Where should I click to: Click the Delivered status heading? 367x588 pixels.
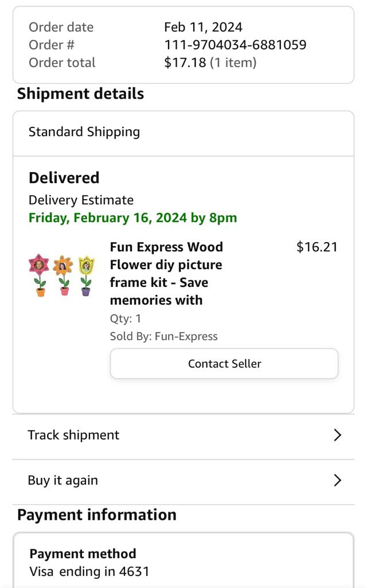pyautogui.click(x=64, y=178)
